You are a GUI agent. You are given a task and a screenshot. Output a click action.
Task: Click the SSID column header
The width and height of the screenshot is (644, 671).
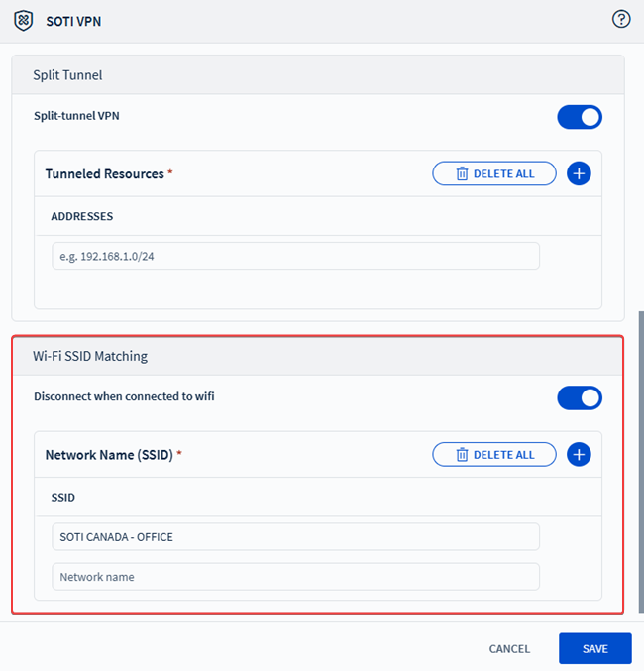[x=63, y=497]
